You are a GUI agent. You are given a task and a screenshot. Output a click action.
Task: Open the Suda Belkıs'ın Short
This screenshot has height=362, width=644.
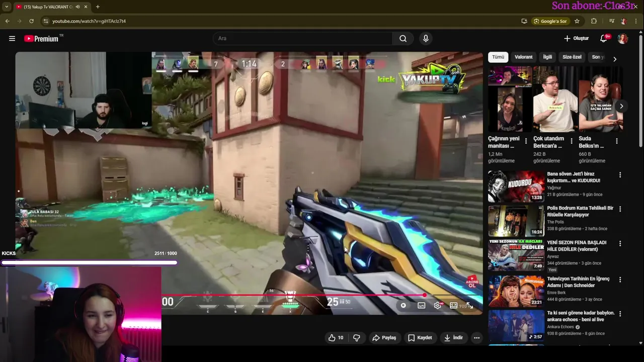pyautogui.click(x=601, y=99)
